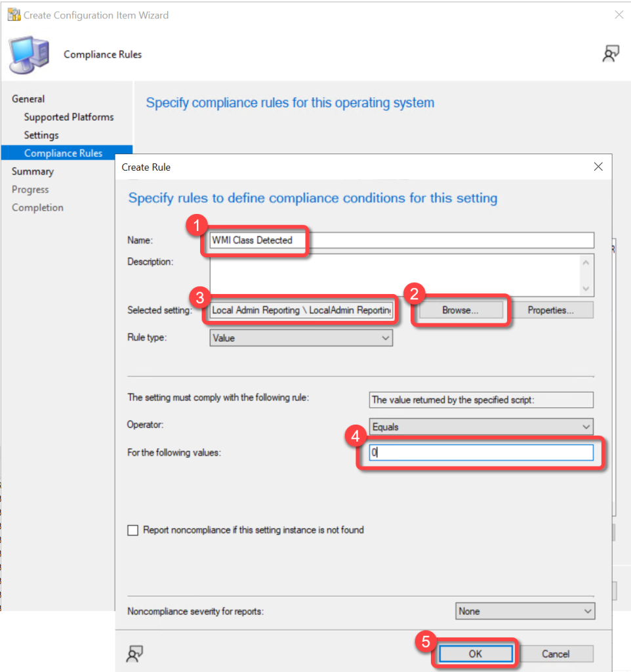The width and height of the screenshot is (631, 672).
Task: Open the Rule type dropdown
Action: pos(301,337)
